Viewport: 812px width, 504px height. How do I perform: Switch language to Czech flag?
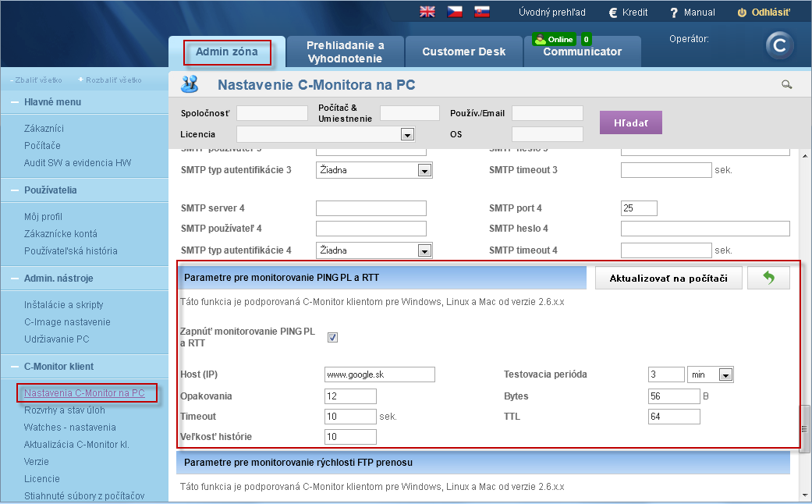(455, 12)
